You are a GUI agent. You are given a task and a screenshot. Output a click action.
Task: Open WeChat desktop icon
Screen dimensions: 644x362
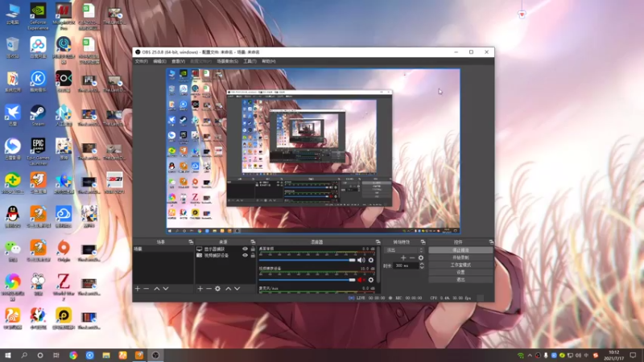[12, 251]
